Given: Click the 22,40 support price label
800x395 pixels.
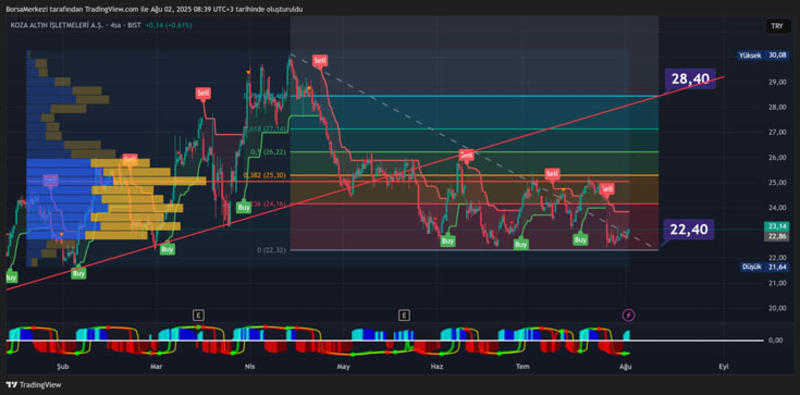Looking at the screenshot, I should [689, 230].
